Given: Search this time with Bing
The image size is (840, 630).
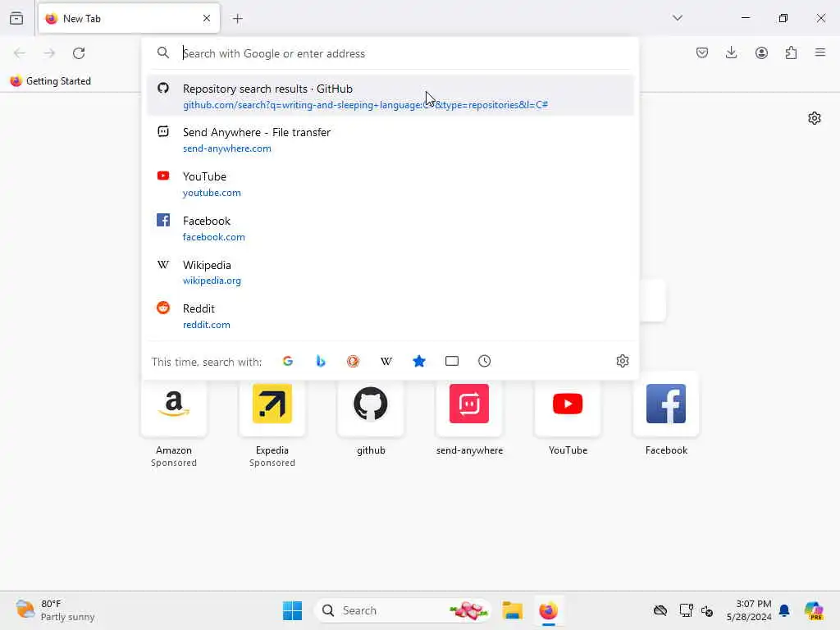Looking at the screenshot, I should 321,361.
